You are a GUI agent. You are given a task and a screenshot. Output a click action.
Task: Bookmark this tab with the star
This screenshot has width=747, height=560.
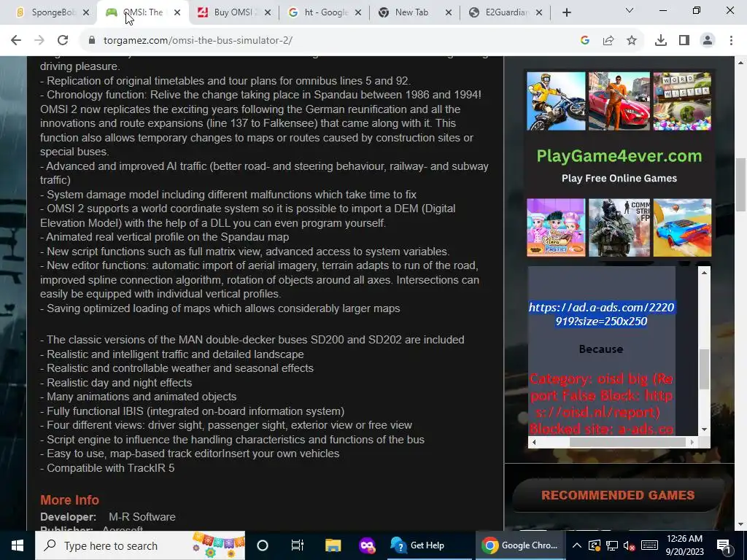(632, 41)
